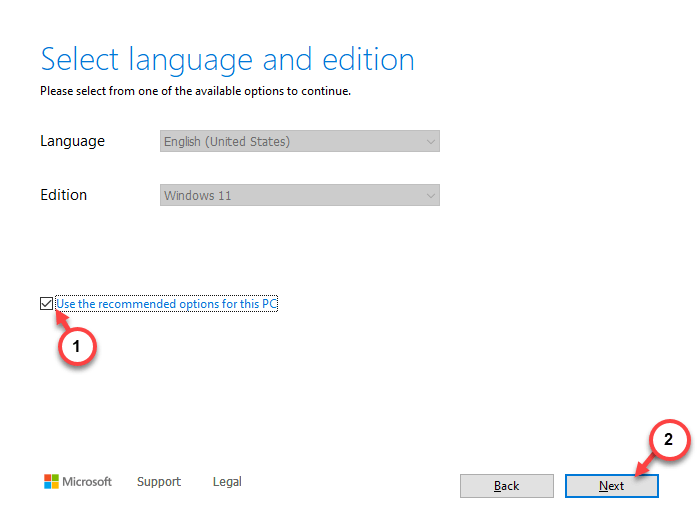700x509 pixels.
Task: Click 'Use the recommended options for this PC' label
Action: click(167, 304)
